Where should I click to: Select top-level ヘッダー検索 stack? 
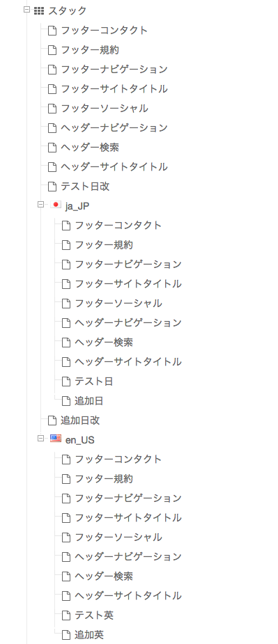90,148
